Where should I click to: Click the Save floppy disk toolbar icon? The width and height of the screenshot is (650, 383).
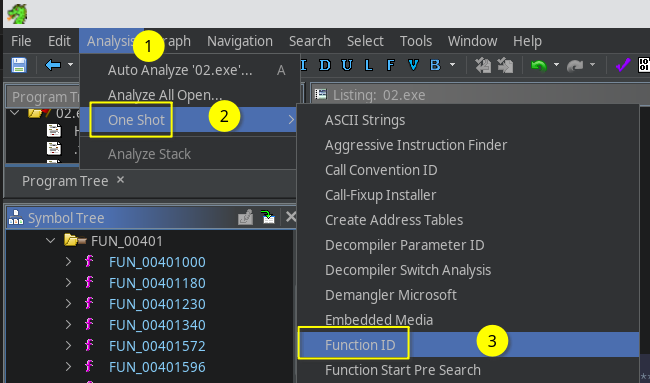coord(19,65)
